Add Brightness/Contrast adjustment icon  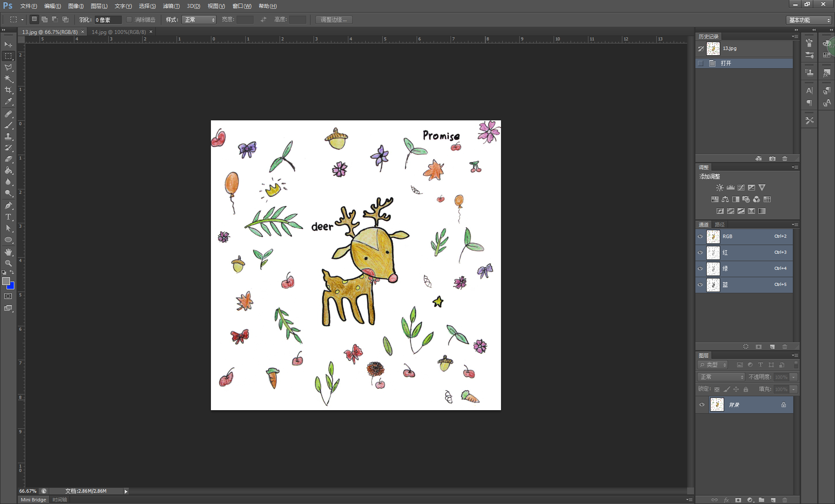[720, 188]
